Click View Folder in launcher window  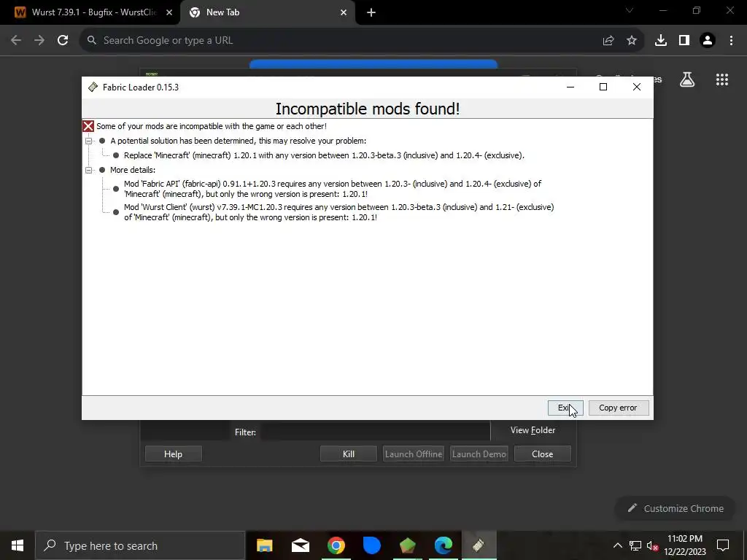[x=533, y=430]
